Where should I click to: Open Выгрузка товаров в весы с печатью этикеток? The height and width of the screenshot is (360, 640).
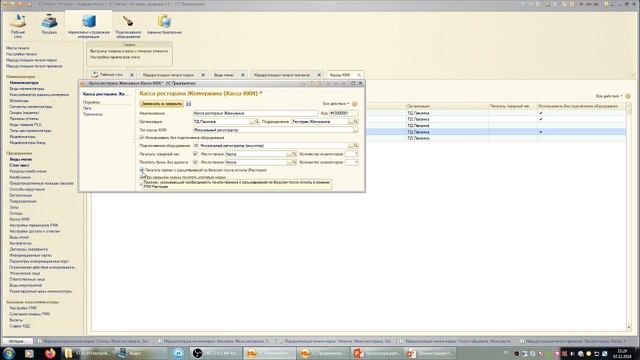[129, 51]
